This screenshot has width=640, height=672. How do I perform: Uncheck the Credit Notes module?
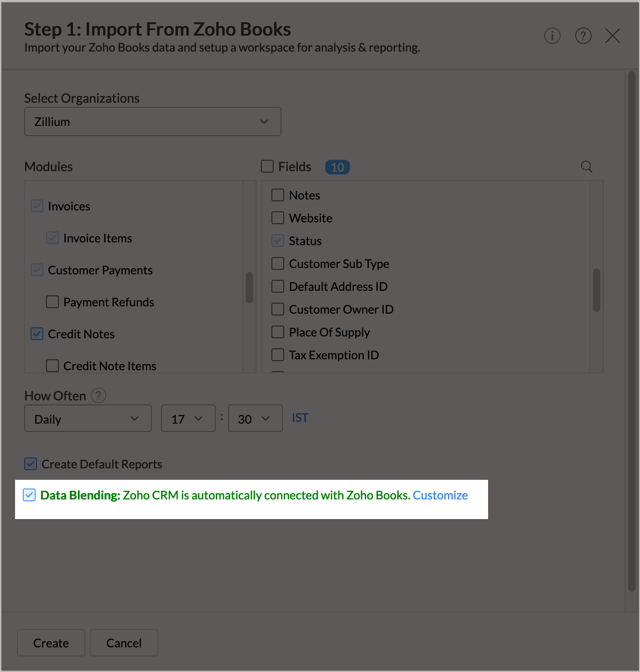pyautogui.click(x=36, y=334)
